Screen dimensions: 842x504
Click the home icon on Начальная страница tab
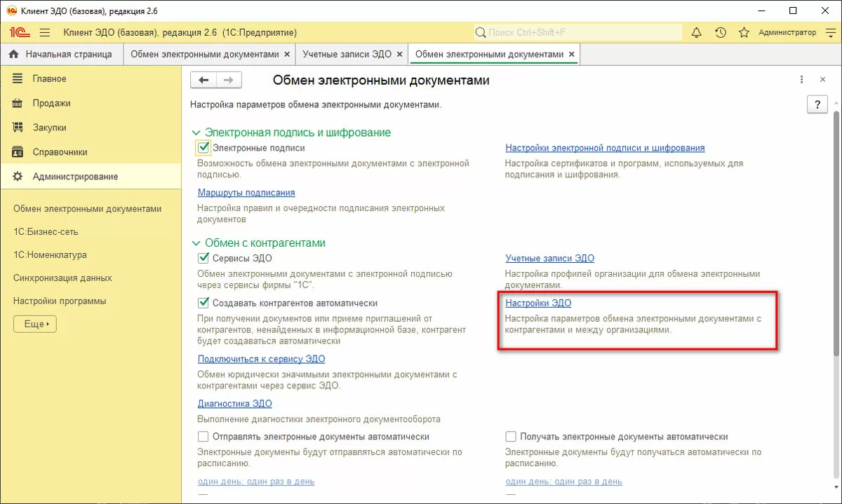[14, 54]
